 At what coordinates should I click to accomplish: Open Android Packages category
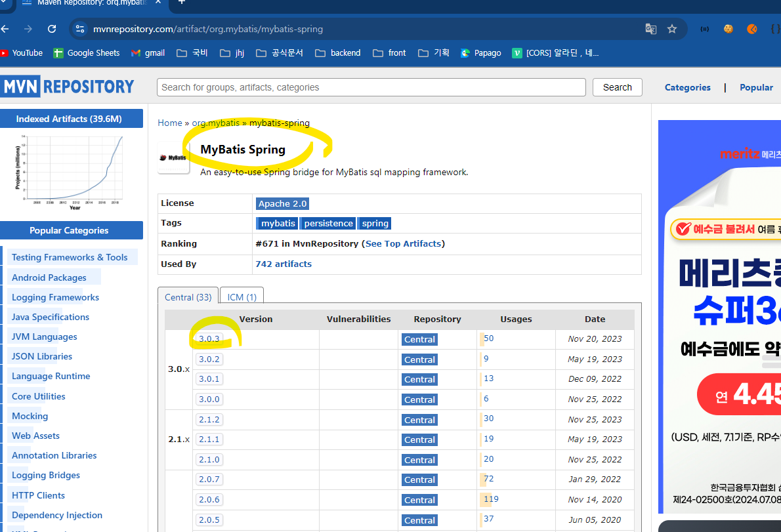click(49, 277)
